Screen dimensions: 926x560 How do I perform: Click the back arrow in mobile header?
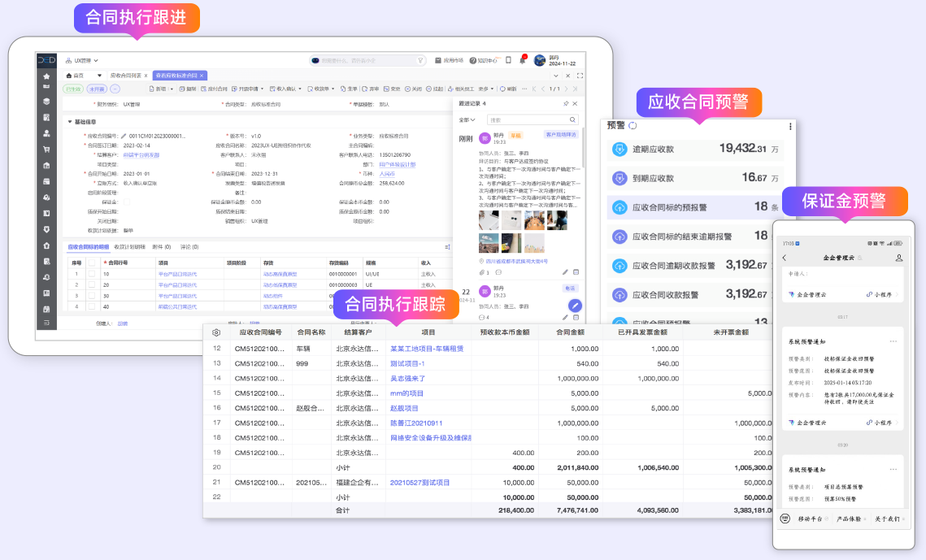[785, 258]
